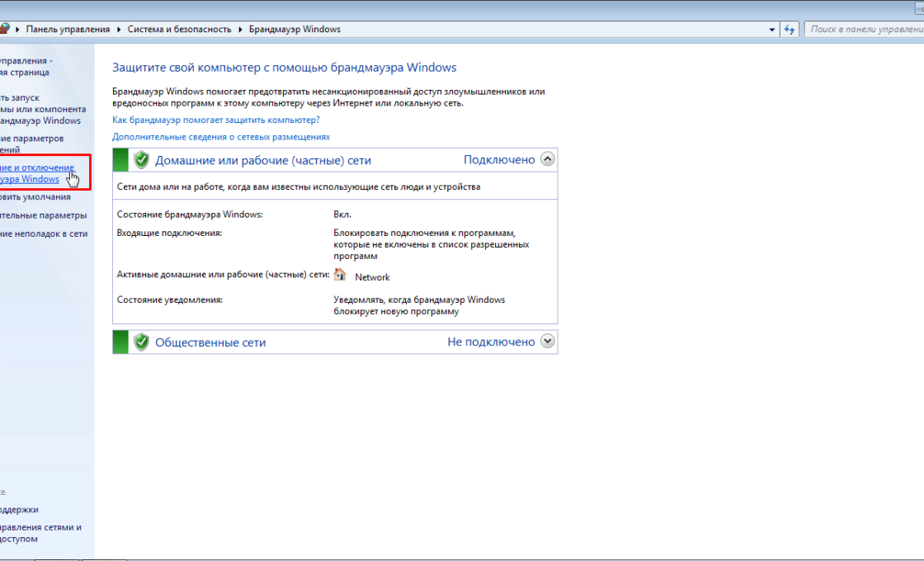Screen dimensions: 924x561
Task: Open Network and Sharing Center sidebar link
Action: point(40,533)
